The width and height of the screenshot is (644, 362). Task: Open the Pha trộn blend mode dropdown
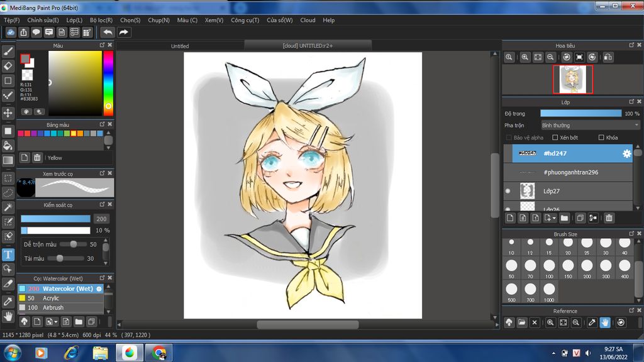pos(590,125)
